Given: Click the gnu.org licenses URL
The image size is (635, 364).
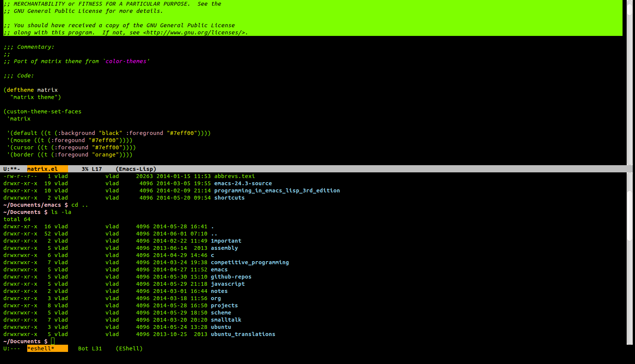Looking at the screenshot, I should (194, 33).
